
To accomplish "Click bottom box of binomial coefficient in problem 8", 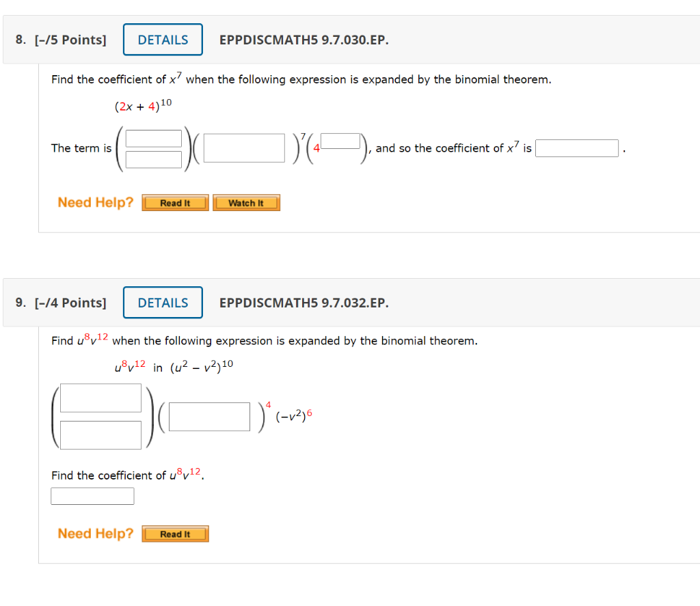I will pos(153,159).
